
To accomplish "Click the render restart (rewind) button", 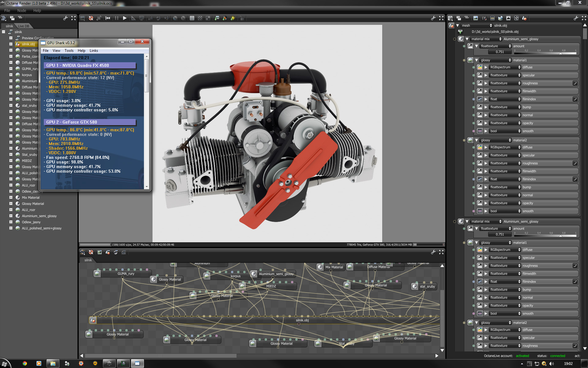I will 108,18.
